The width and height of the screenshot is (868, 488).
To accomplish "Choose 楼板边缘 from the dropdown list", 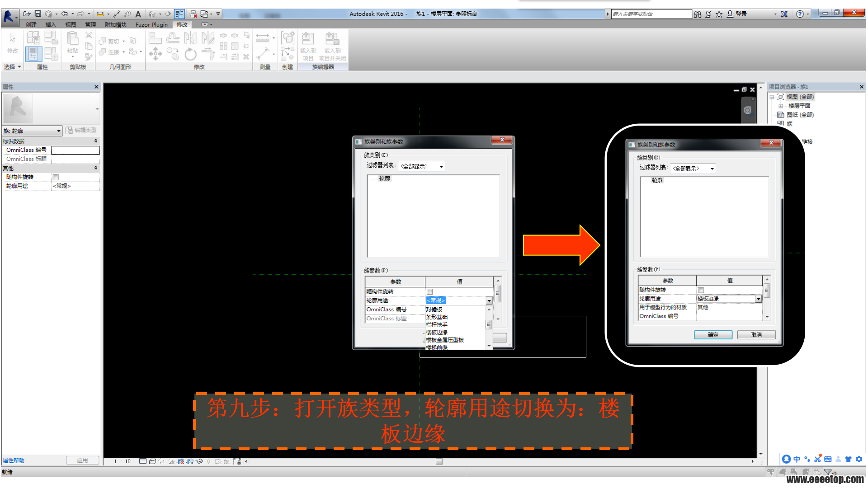I will pyautogui.click(x=437, y=332).
